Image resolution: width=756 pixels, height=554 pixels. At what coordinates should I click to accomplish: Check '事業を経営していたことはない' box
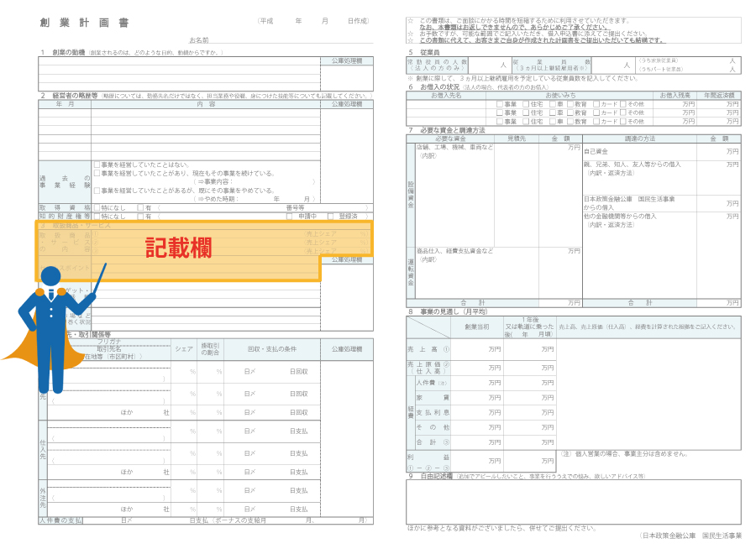coord(97,165)
